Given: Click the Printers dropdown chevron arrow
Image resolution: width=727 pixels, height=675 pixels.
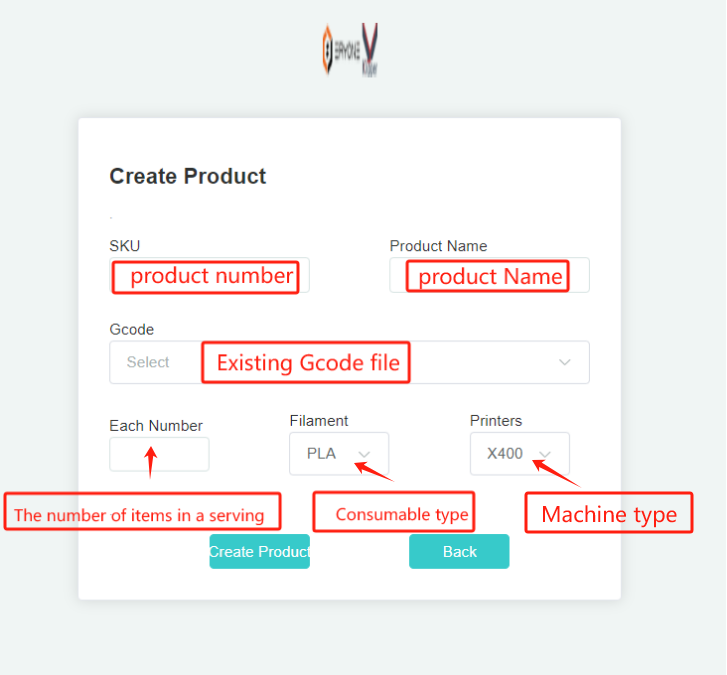Looking at the screenshot, I should point(545,454).
